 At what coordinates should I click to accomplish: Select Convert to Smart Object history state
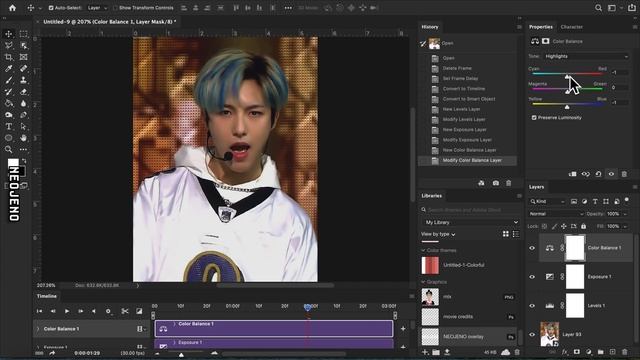(x=468, y=99)
